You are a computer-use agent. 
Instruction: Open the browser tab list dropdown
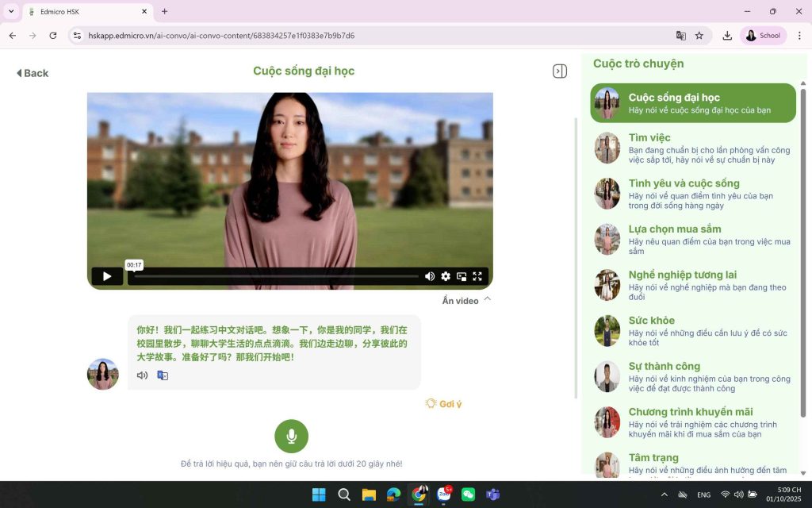[11, 11]
